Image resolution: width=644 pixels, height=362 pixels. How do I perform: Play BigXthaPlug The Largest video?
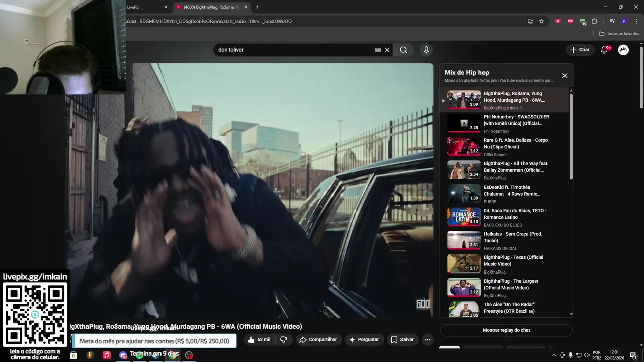click(x=504, y=288)
